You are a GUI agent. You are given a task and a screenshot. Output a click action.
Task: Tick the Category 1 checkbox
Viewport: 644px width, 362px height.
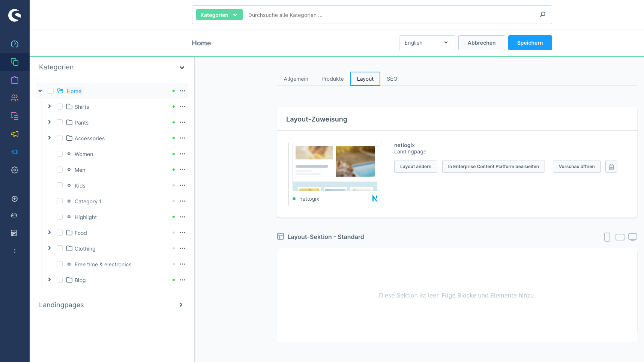[60, 201]
